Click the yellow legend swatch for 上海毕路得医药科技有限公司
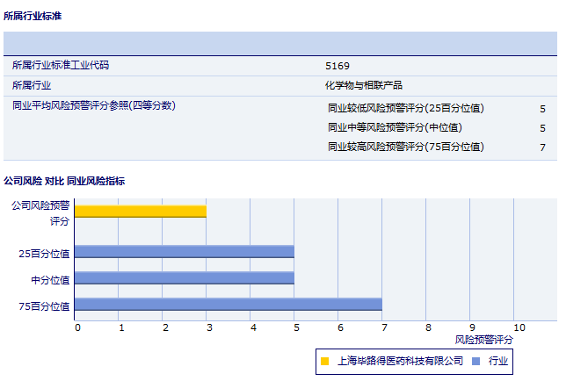The width and height of the screenshot is (588, 381). pos(325,361)
